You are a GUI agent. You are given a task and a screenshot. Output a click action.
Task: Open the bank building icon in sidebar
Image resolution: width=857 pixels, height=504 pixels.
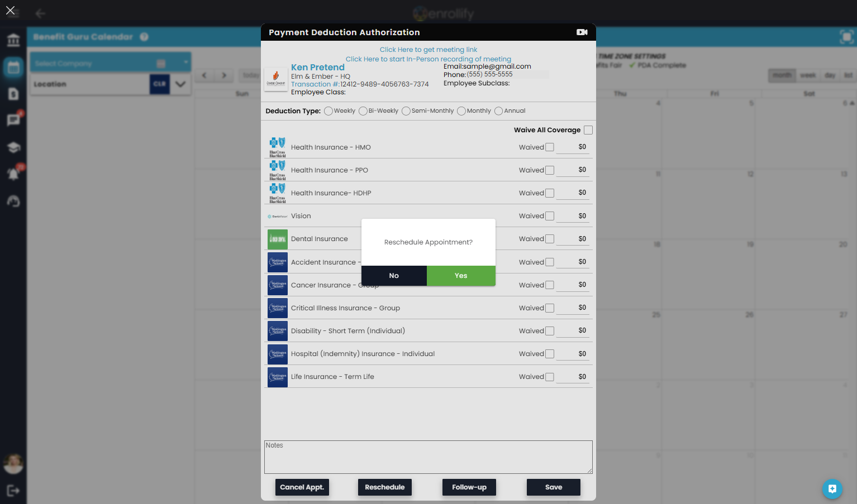click(13, 40)
